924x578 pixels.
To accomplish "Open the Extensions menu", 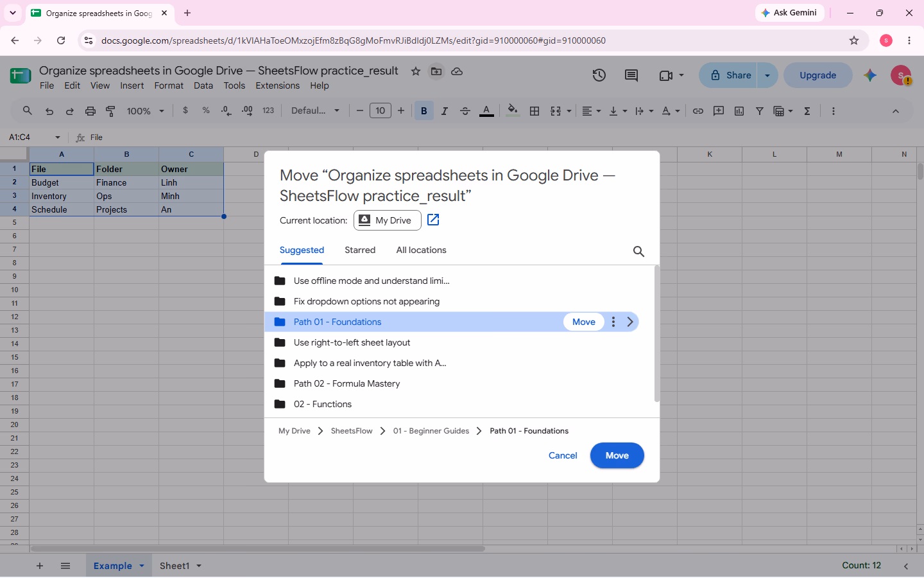I will click(x=277, y=85).
